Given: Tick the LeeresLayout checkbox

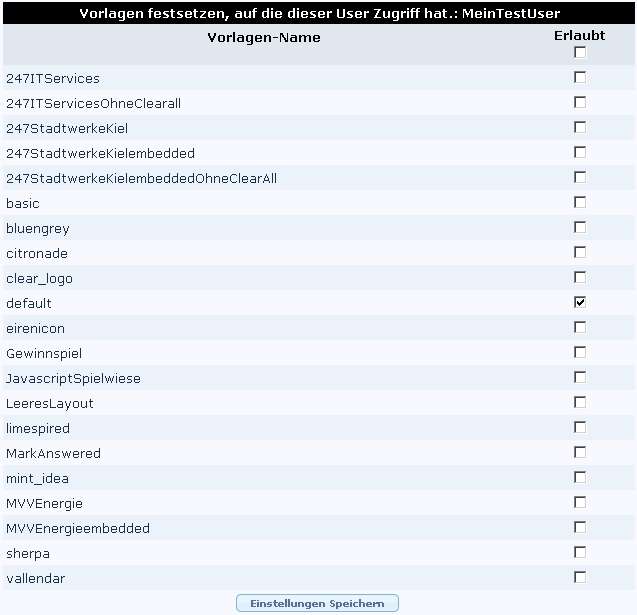Looking at the screenshot, I should 580,402.
